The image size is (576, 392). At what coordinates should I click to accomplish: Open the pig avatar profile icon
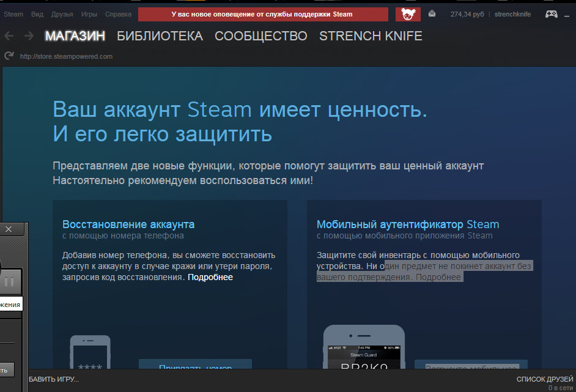pyautogui.click(x=408, y=14)
